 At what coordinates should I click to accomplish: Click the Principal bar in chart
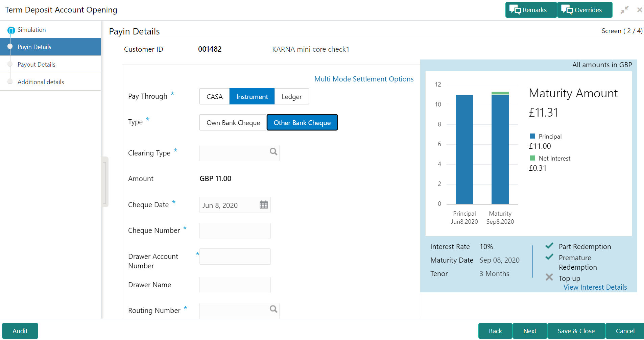click(464, 149)
